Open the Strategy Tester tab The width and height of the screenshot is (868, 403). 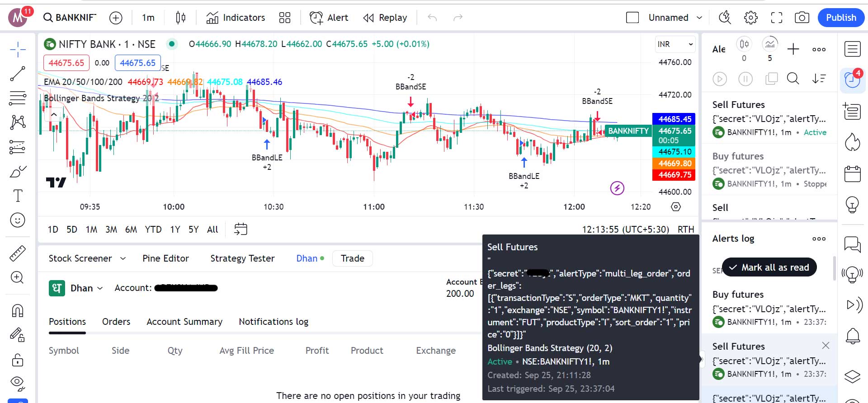click(242, 258)
